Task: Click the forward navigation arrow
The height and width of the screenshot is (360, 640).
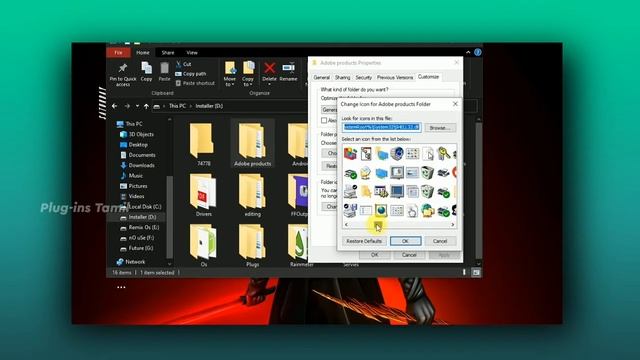Action: pyautogui.click(x=127, y=106)
